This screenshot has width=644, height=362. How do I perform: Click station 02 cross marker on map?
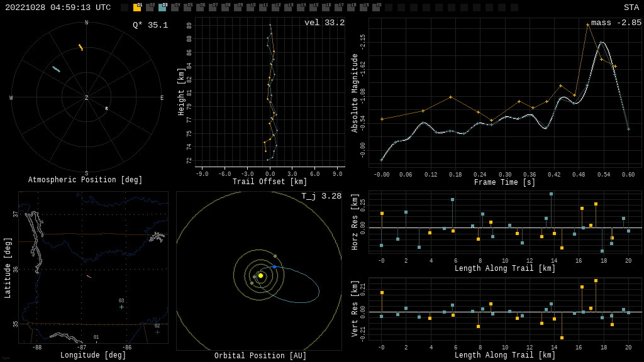click(x=157, y=332)
